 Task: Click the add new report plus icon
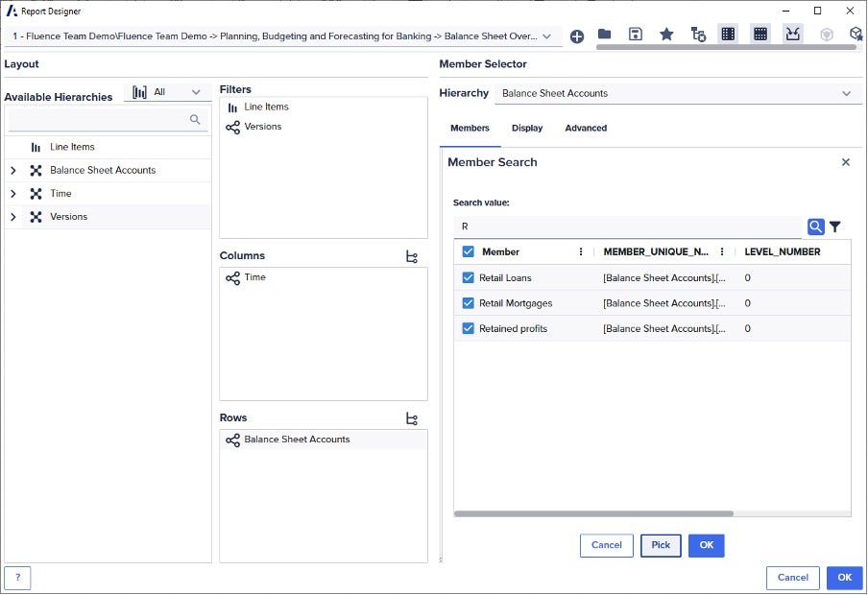pyautogui.click(x=576, y=36)
